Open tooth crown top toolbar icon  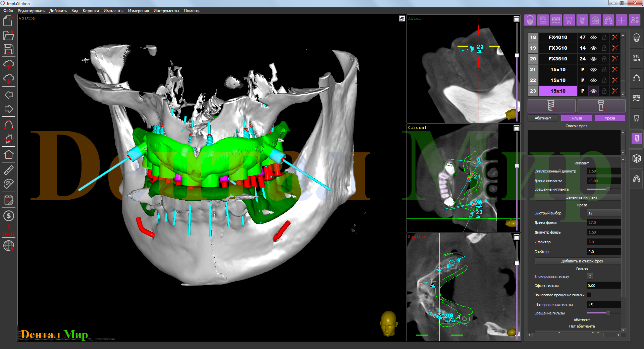pos(569,20)
